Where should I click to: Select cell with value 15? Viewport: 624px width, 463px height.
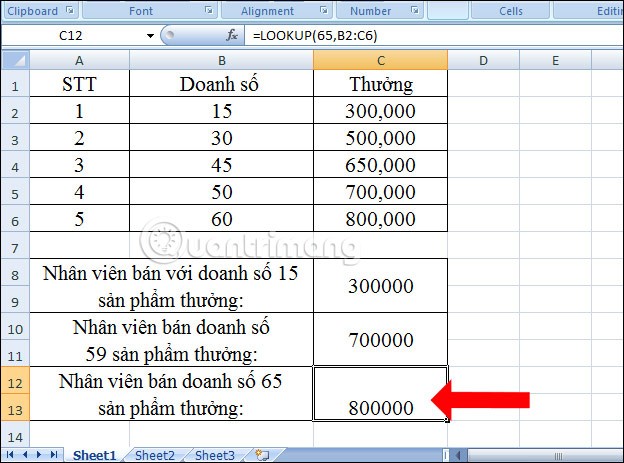(x=221, y=110)
